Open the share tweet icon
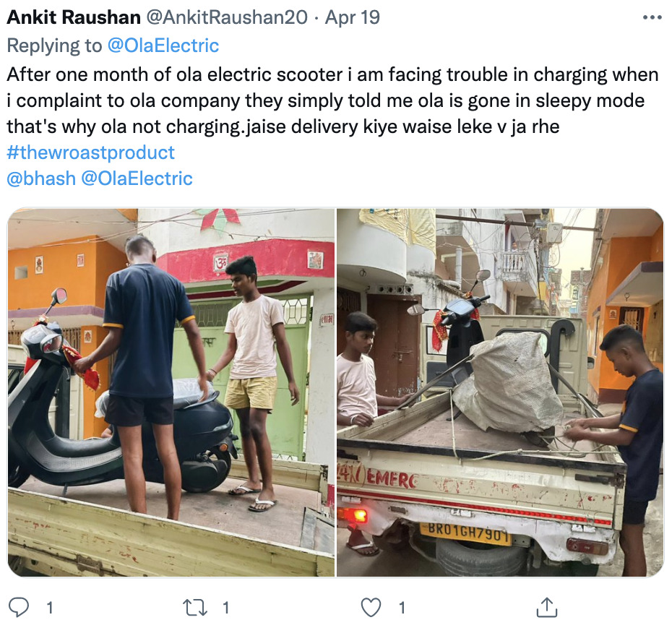Screen dimensions: 672x633 (547, 607)
